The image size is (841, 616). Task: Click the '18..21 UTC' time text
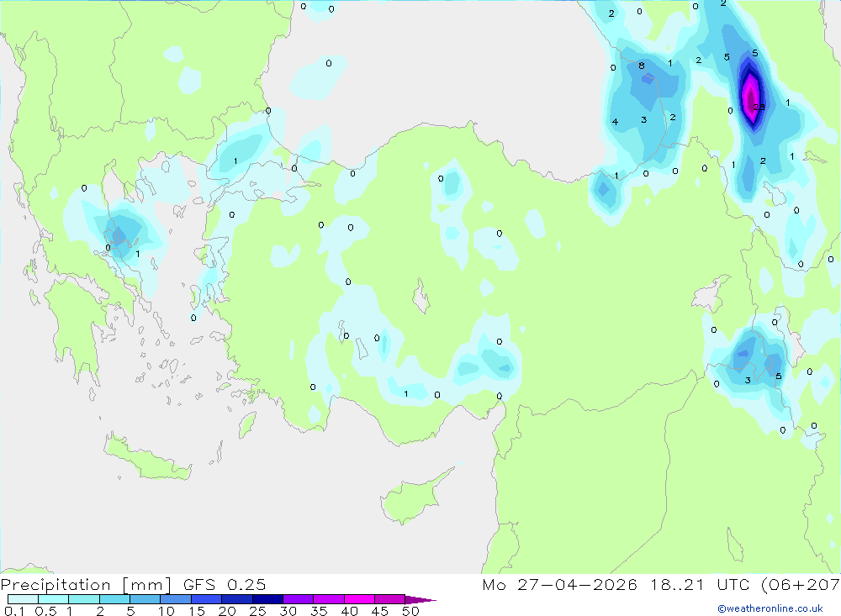pos(701,585)
